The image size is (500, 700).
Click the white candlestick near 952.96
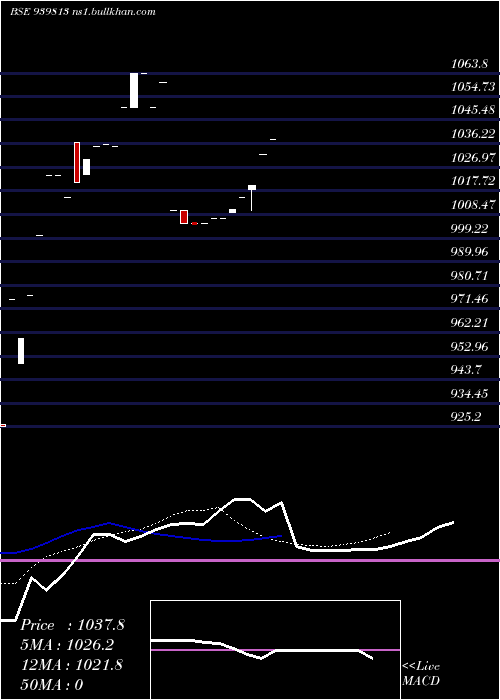(21, 351)
